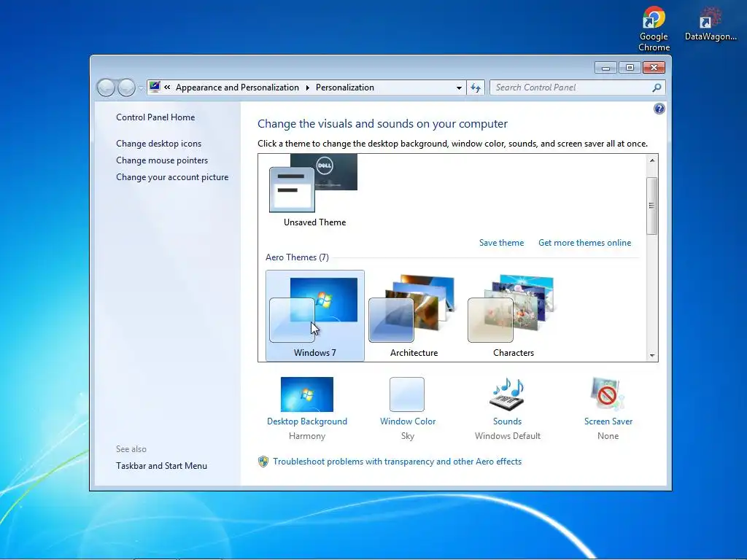Open the Window Color icon
The image size is (747, 560).
click(407, 394)
